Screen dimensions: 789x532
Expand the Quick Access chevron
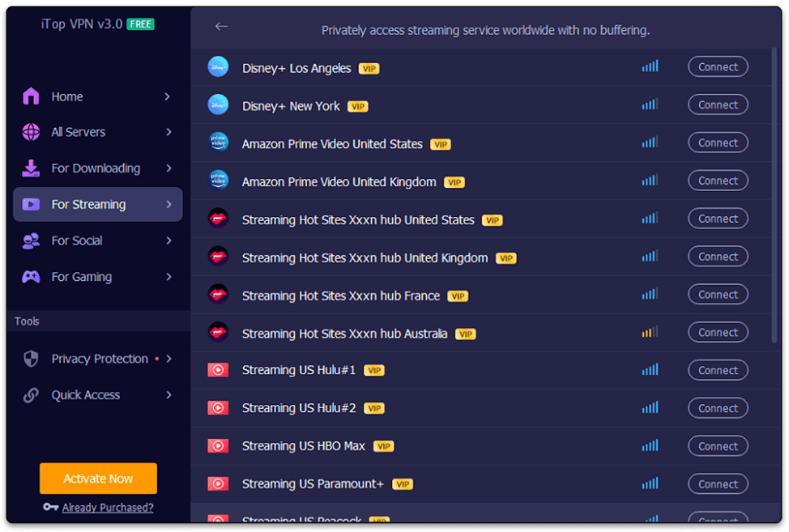click(168, 394)
